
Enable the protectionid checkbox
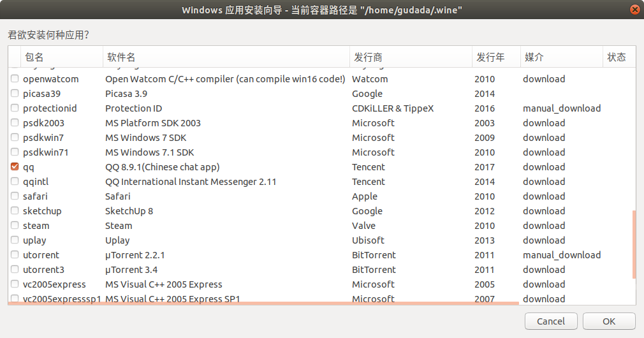click(x=15, y=108)
